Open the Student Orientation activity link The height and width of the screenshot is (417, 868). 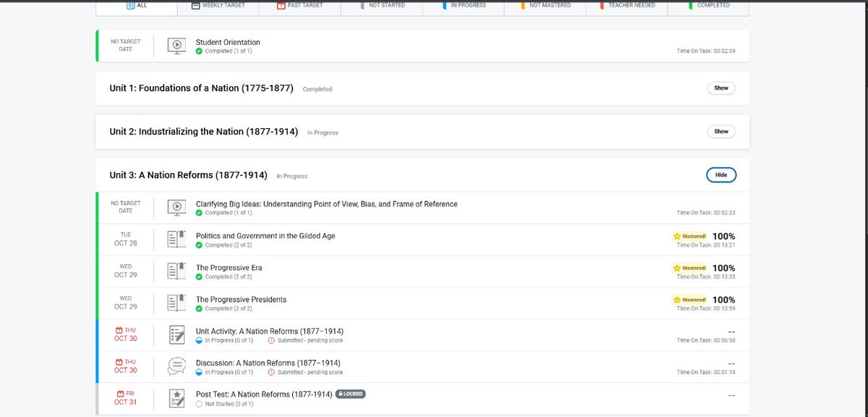(228, 42)
